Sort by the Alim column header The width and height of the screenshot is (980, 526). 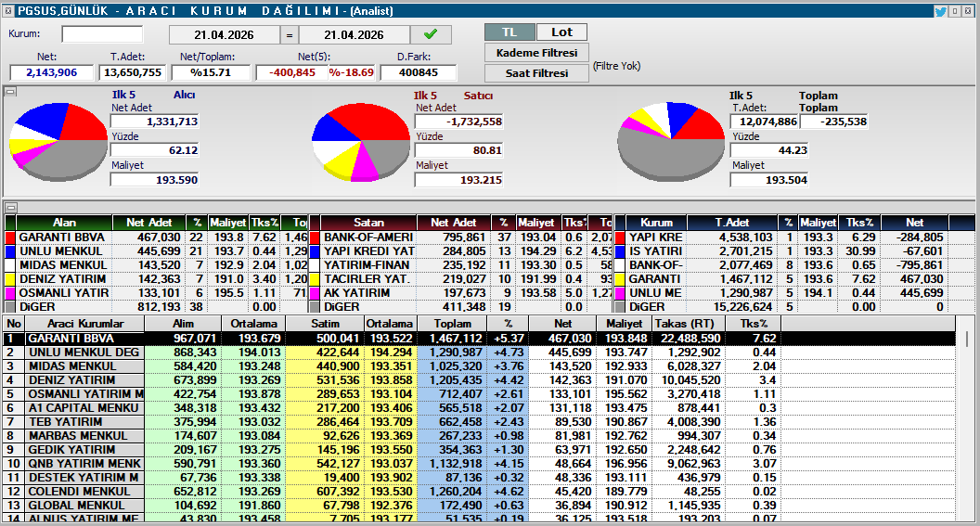[183, 324]
